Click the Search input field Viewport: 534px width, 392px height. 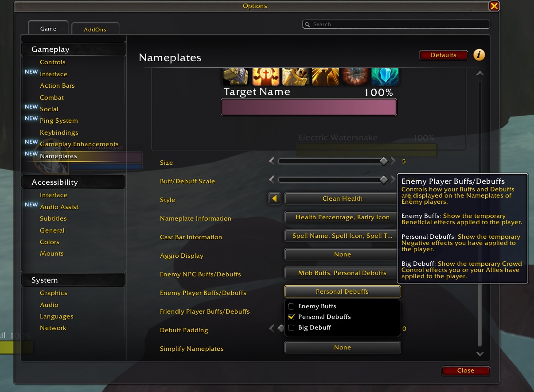(396, 24)
